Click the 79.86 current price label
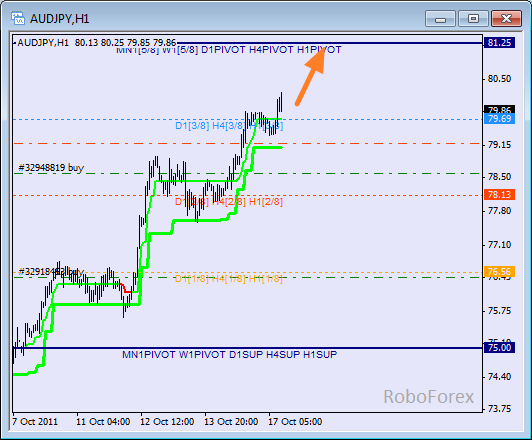Viewport: 532px width, 440px height. coord(499,109)
